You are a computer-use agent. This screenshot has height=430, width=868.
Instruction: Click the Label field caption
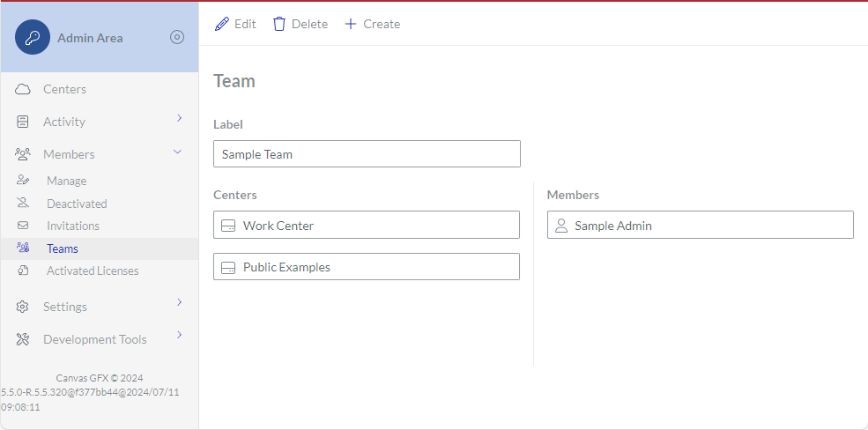pos(228,124)
